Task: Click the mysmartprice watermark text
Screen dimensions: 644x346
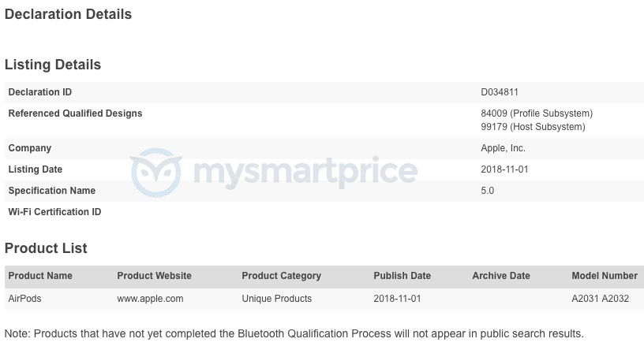Action: click(x=305, y=173)
